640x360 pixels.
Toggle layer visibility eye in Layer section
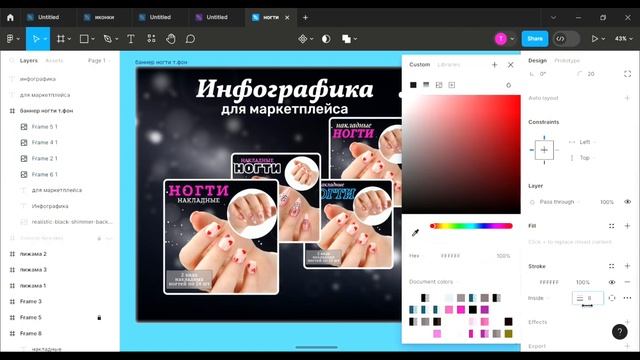[627, 202]
